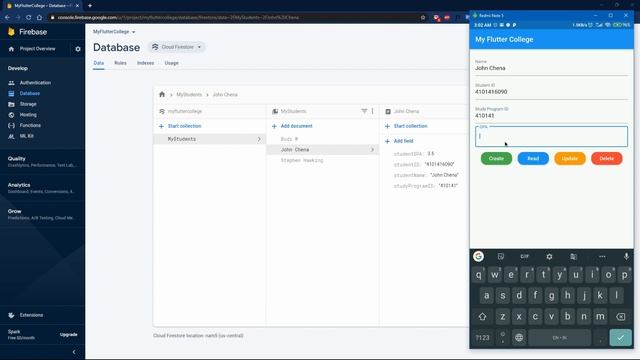640x360 pixels.
Task: Click the Firebase logo
Action: coord(27,32)
